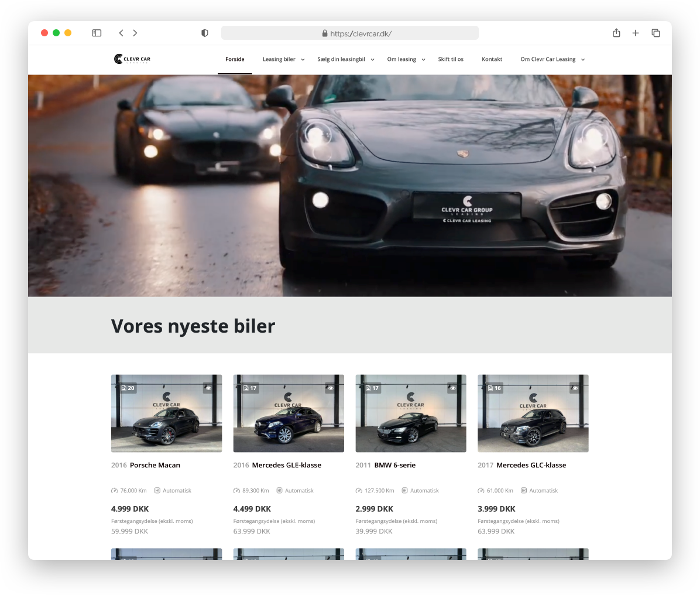Toggle the eye icon on BMW 6-serie
The width and height of the screenshot is (700, 595).
(x=452, y=388)
